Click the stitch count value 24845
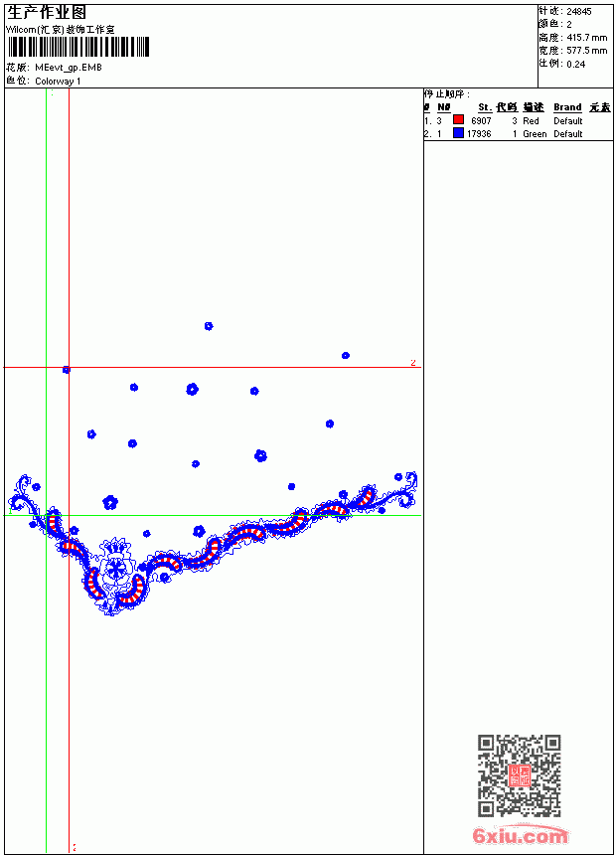The image size is (616, 855). coord(579,12)
